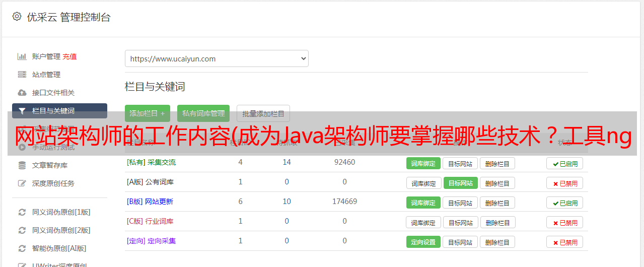
Task: Open the red 充值 recharge link
Action: 69,56
